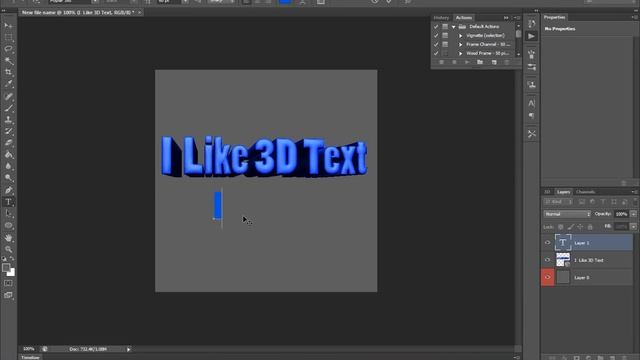Toggle lock transparent pixels
The width and height of the screenshot is (640, 360).
(560, 227)
